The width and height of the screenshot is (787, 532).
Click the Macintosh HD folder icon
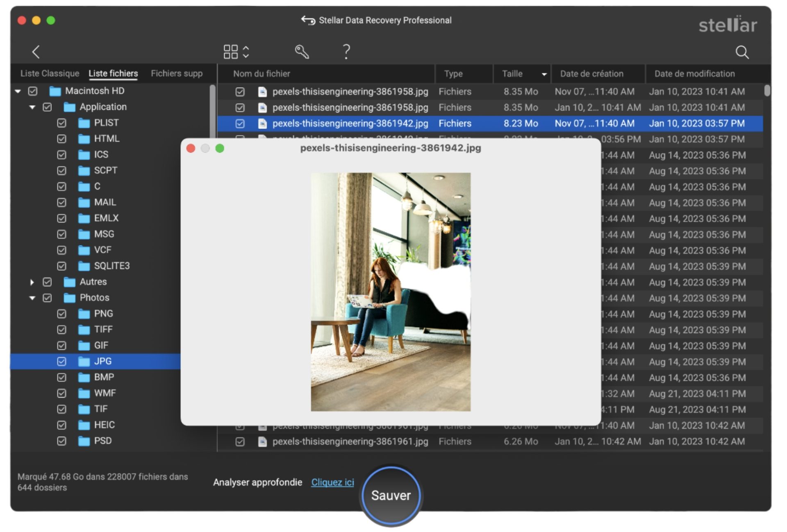click(x=55, y=91)
